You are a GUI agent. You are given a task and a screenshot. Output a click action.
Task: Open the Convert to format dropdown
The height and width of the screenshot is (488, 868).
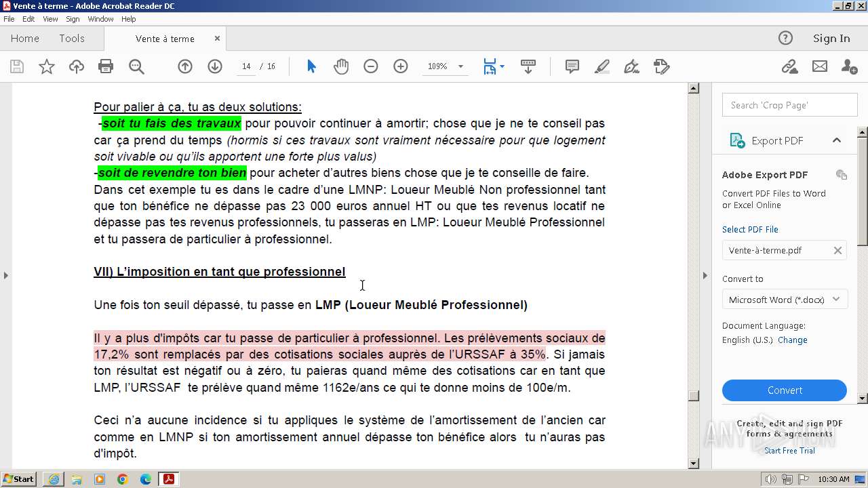(x=785, y=300)
